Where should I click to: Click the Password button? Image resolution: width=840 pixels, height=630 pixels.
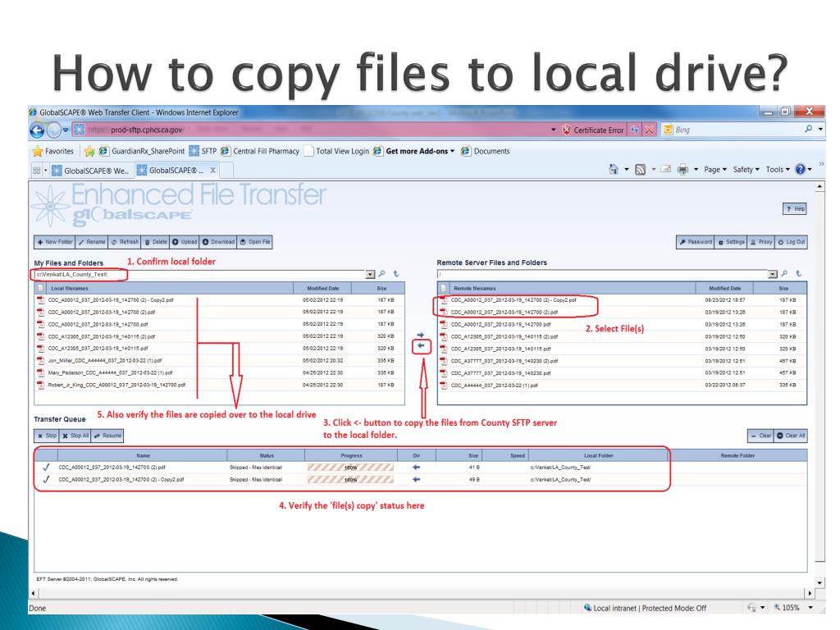(696, 242)
